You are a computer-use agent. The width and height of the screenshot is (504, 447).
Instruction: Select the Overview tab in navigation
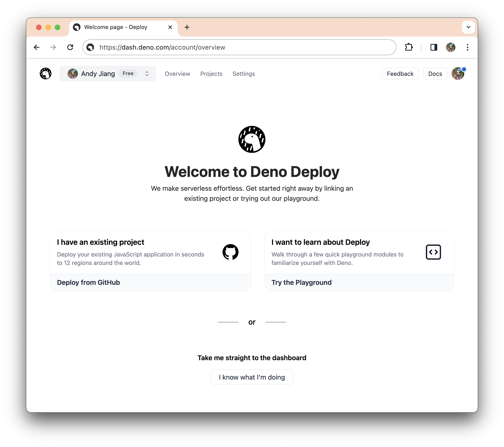click(178, 74)
